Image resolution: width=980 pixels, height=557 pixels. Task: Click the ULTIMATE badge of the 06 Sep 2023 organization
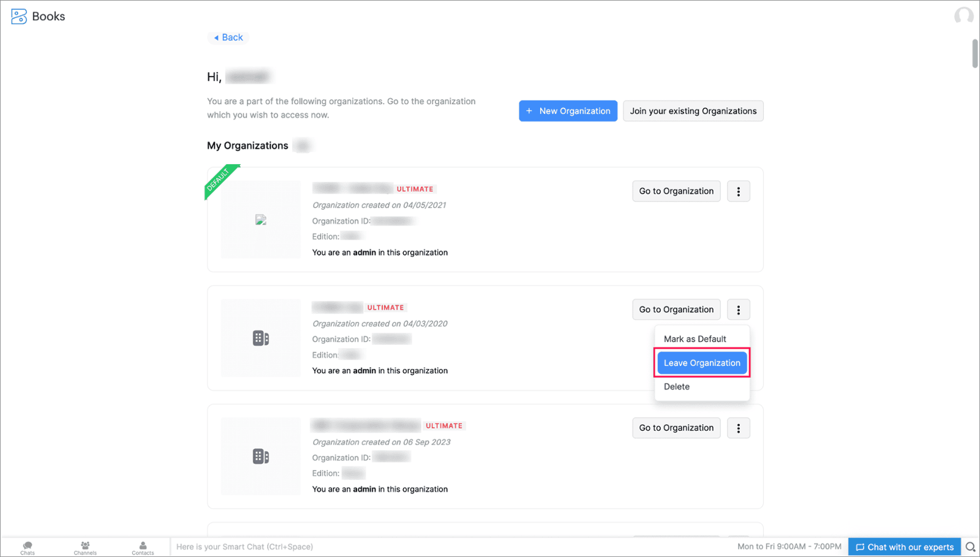point(444,426)
